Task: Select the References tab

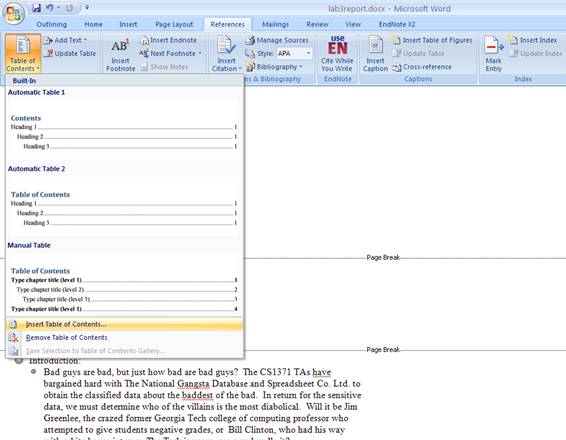Action: (x=227, y=25)
